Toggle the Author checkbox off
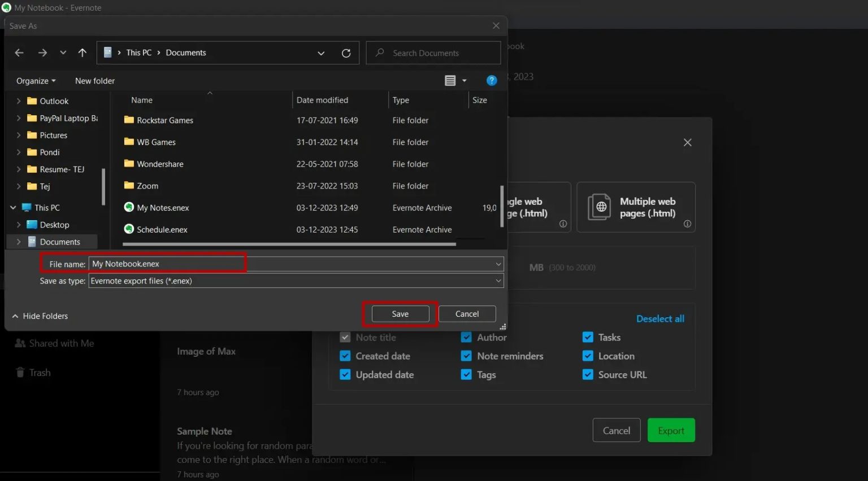 (x=466, y=337)
